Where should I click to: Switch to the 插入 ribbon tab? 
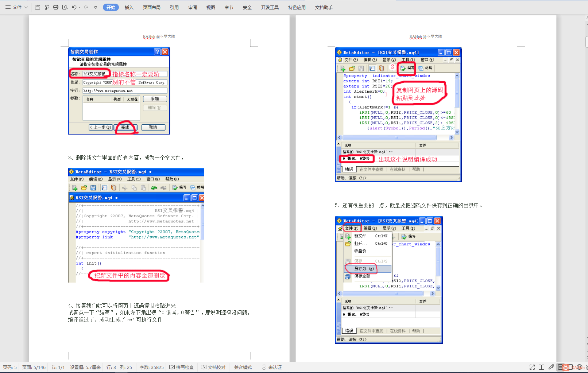[128, 7]
